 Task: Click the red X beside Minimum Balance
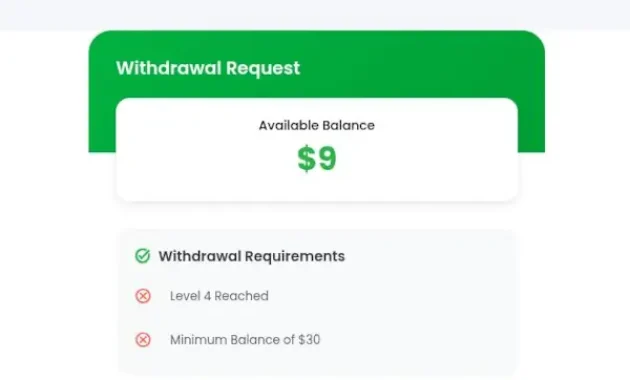143,340
